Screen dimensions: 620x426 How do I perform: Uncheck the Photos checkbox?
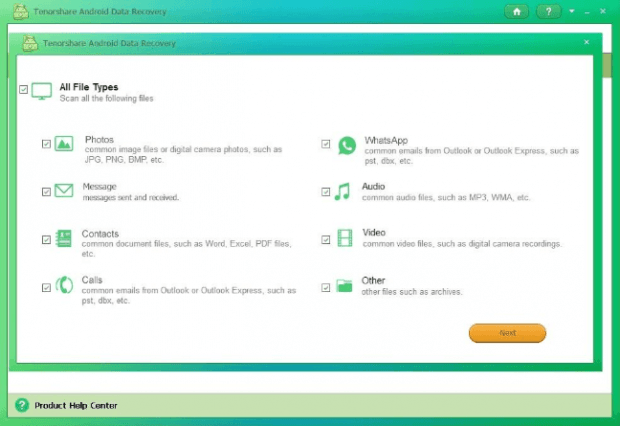[46, 144]
